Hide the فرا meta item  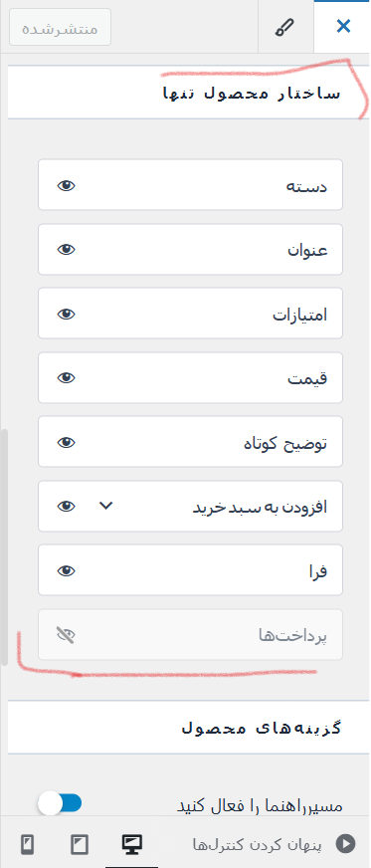(x=66, y=570)
